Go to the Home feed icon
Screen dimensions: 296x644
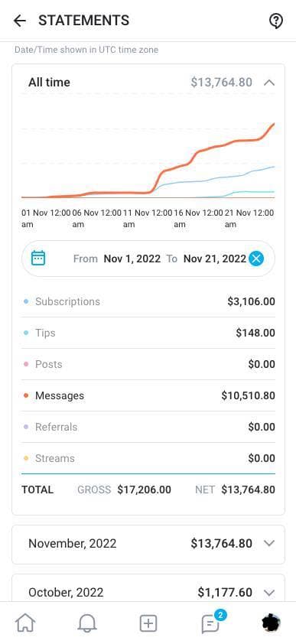pyautogui.click(x=25, y=623)
